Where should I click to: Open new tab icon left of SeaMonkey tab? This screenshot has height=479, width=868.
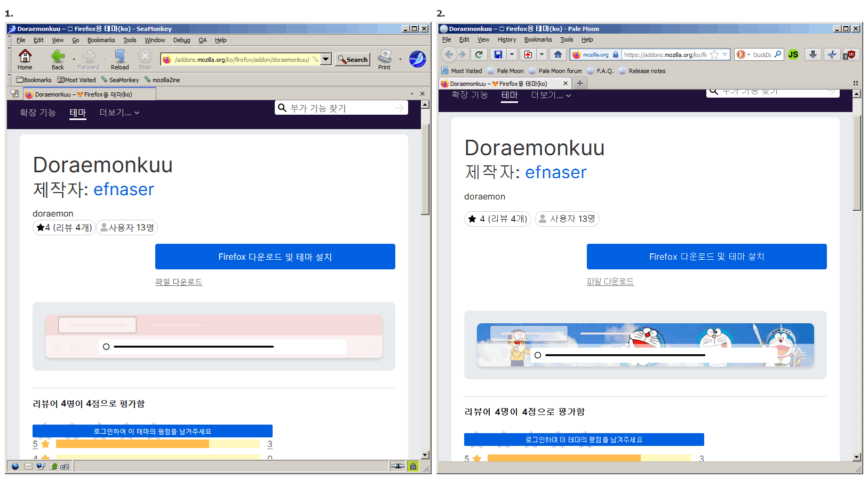tap(14, 94)
